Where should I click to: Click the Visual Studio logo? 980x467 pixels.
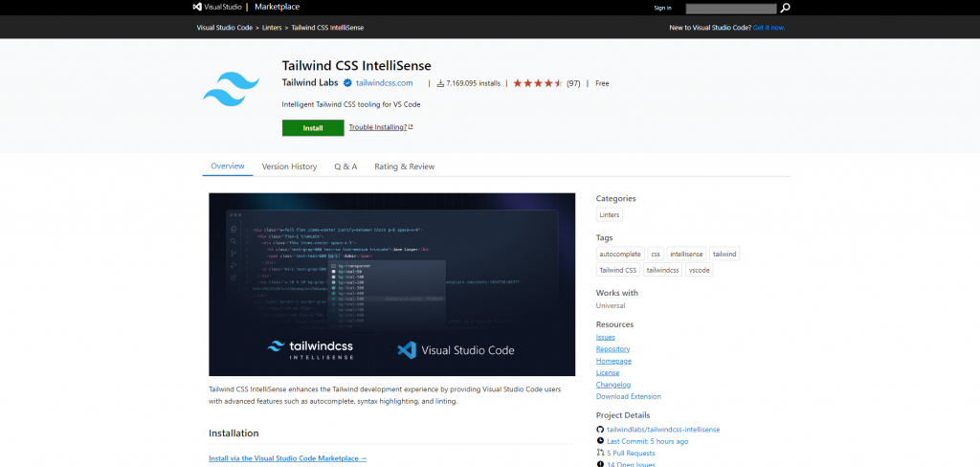coord(217,7)
